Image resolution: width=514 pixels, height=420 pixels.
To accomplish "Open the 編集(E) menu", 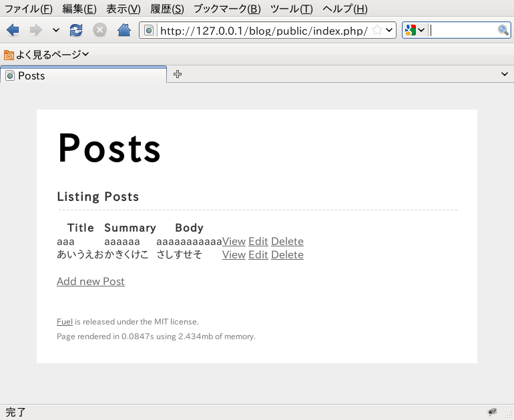I will 79,9.
